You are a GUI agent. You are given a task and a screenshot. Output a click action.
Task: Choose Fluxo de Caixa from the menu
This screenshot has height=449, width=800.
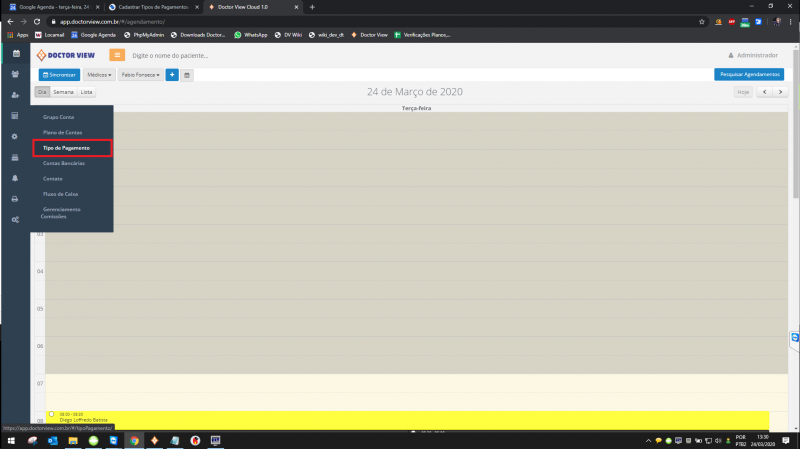coord(60,193)
